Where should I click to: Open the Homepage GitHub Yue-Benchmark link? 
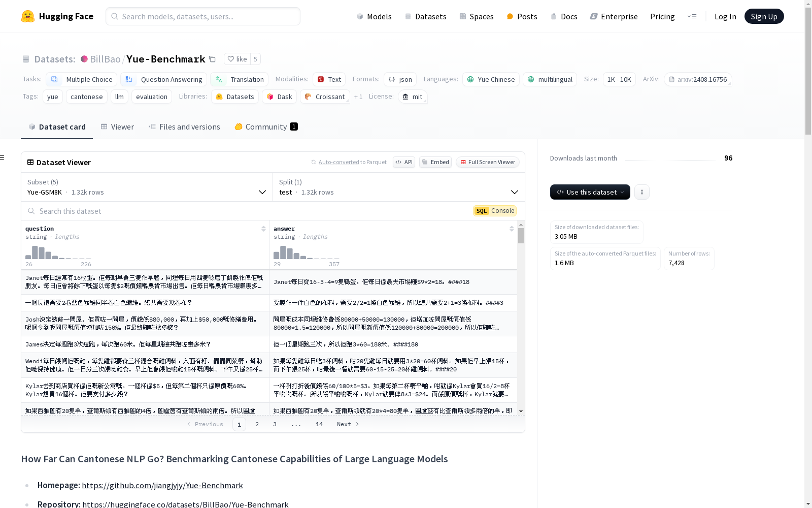(162, 485)
